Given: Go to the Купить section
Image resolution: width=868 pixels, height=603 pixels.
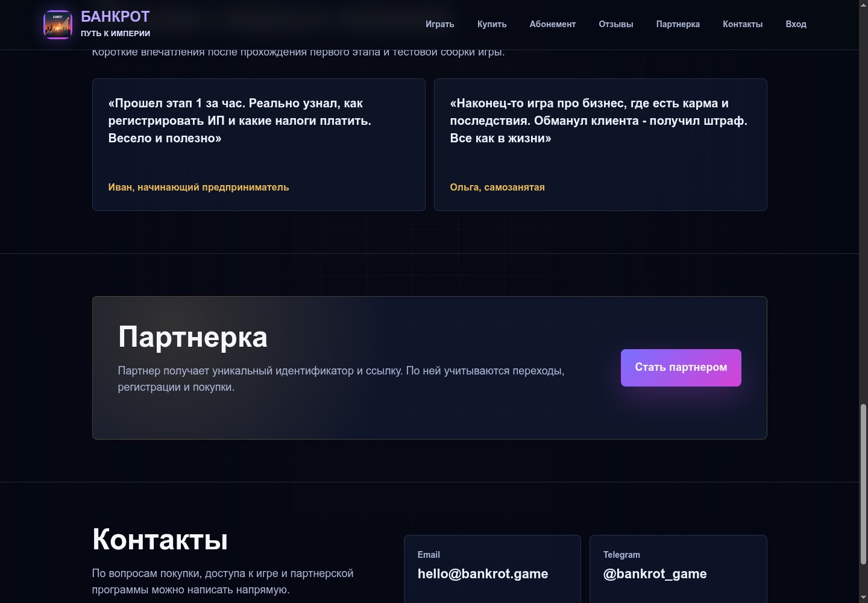Looking at the screenshot, I should (x=492, y=24).
